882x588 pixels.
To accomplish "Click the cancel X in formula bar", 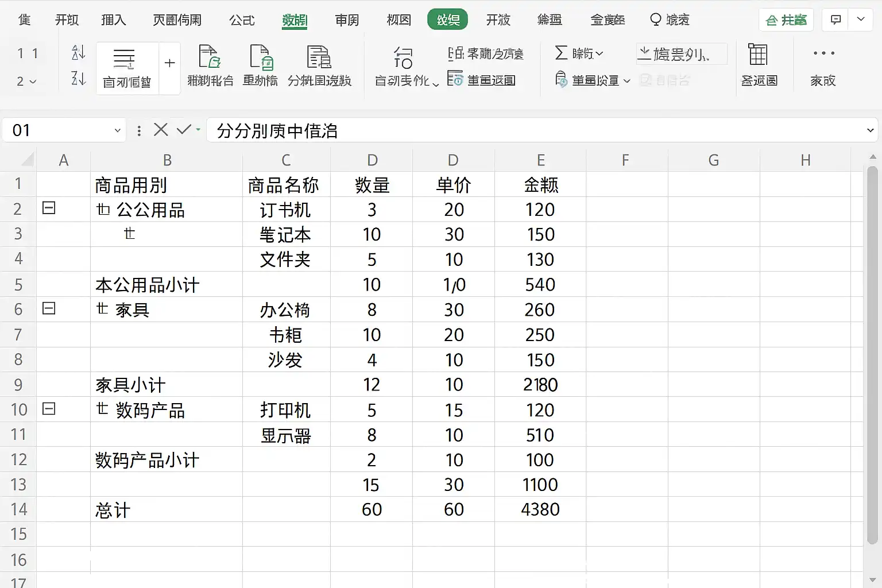I will pos(161,130).
